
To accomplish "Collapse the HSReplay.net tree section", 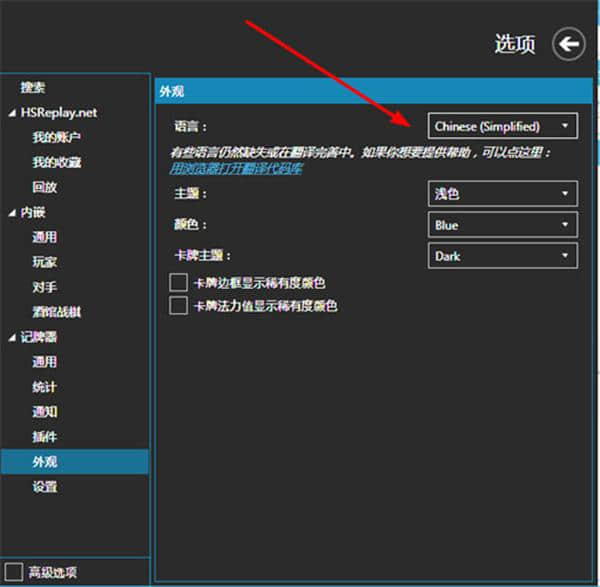I will click(12, 113).
